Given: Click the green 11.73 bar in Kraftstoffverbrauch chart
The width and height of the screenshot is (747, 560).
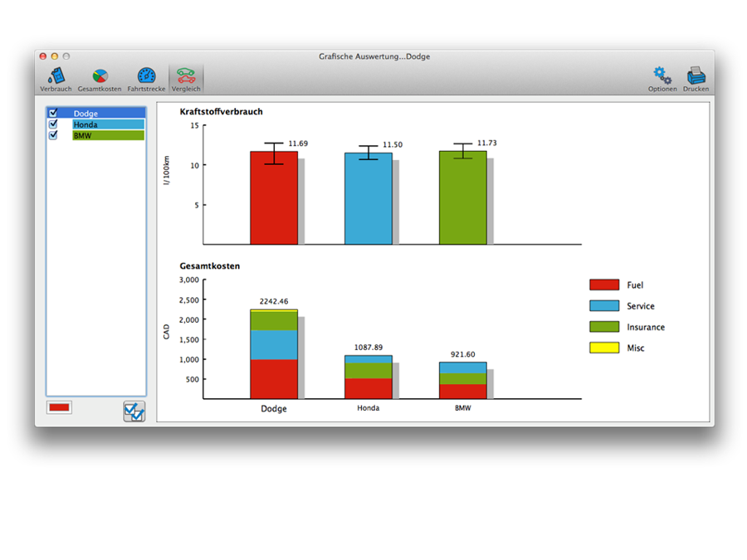Looking at the screenshot, I should coord(463,199).
